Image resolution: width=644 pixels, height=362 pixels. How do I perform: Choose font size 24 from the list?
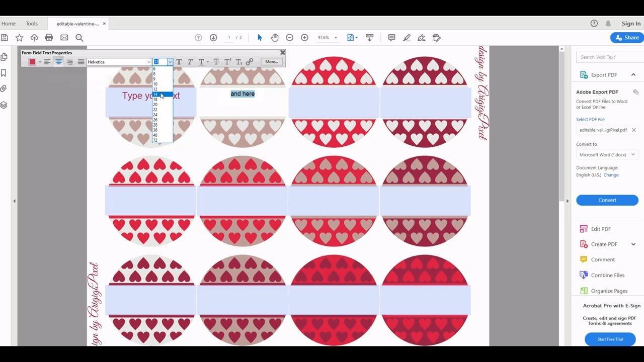pyautogui.click(x=163, y=115)
